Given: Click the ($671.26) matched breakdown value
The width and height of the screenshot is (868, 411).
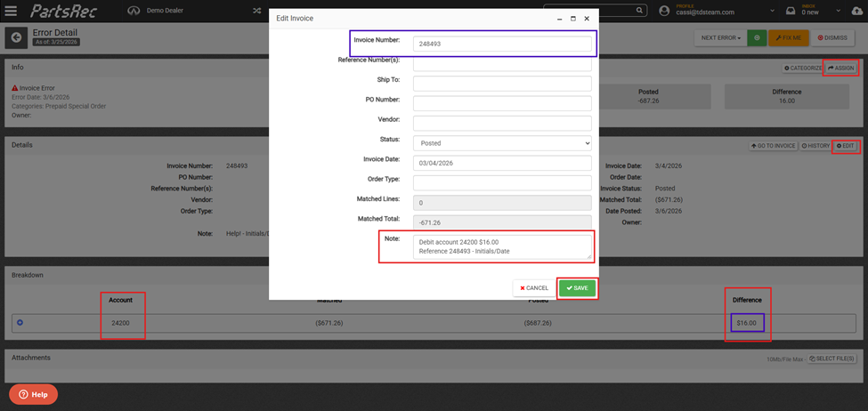Looking at the screenshot, I should 329,323.
